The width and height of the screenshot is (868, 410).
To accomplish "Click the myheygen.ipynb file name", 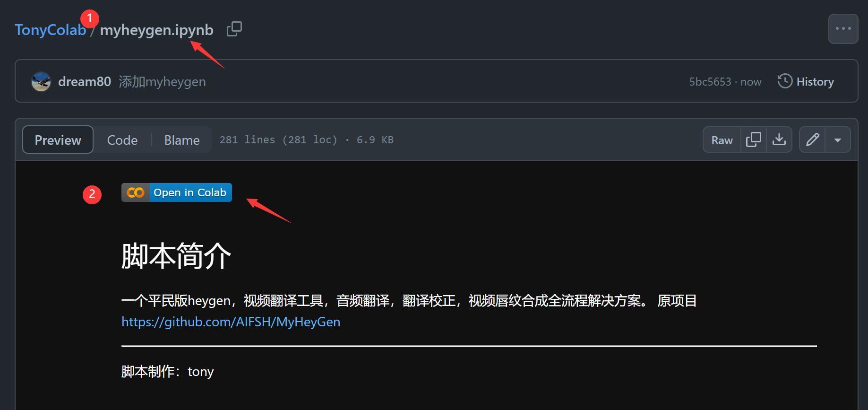I will point(157,30).
